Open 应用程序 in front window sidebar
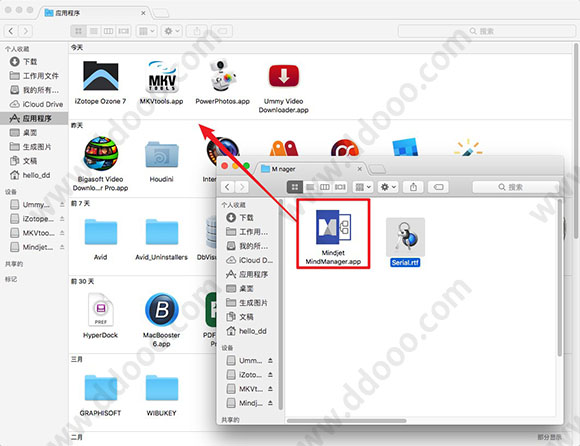This screenshot has height=446, width=580. tap(247, 274)
